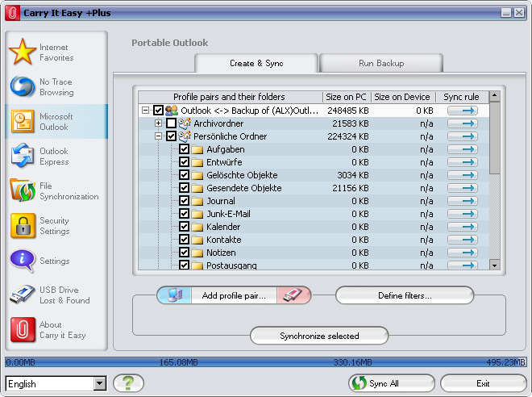Click the profile pair people icon
This screenshot has height=397, width=532.
pyautogui.click(x=172, y=111)
